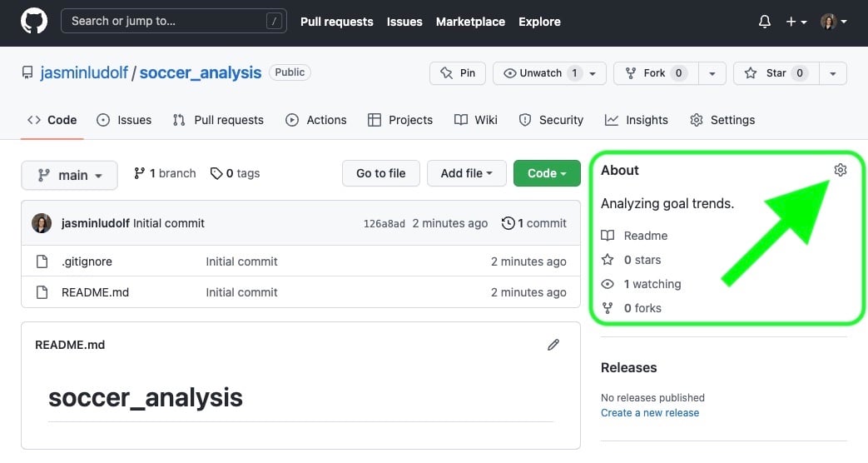Open commit hash 126a8ad
868x463 pixels.
[x=384, y=224]
